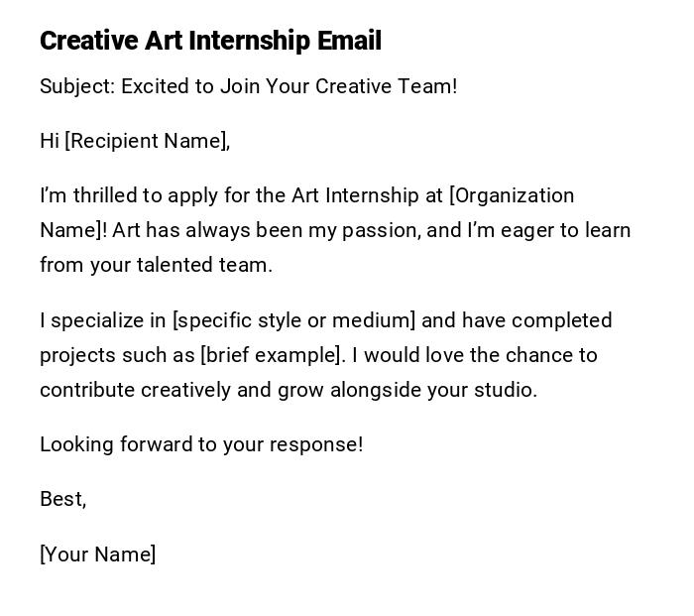Click the word Hi in the greeting

pyautogui.click(x=50, y=141)
